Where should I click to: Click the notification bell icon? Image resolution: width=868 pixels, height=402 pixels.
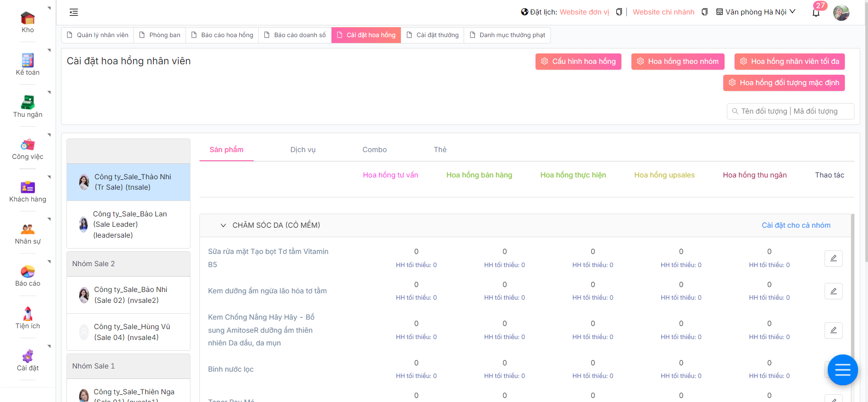pos(816,12)
